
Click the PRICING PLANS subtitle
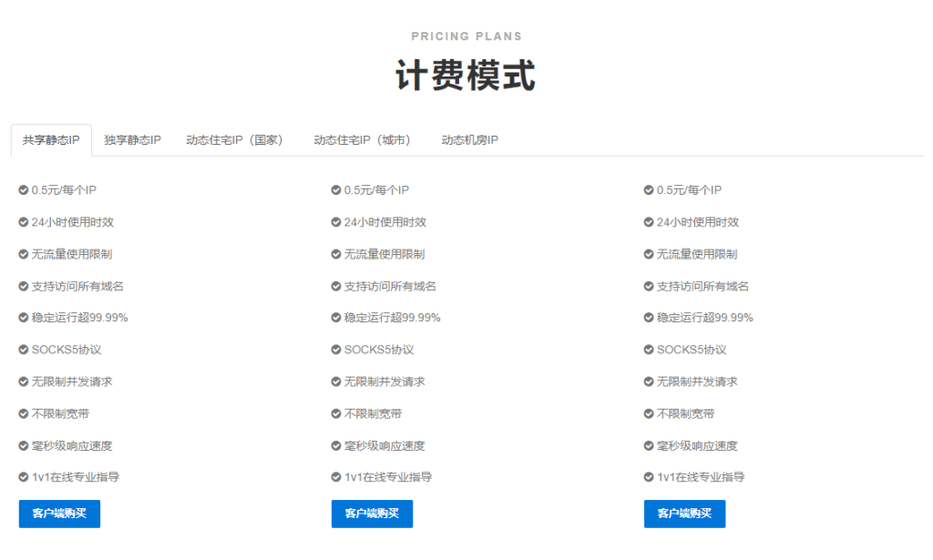[466, 36]
